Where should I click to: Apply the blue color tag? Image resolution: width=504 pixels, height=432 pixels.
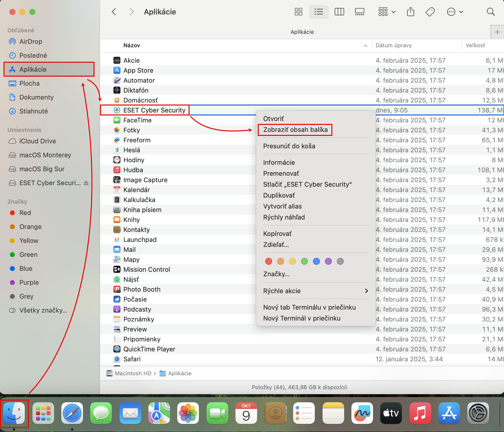point(316,261)
